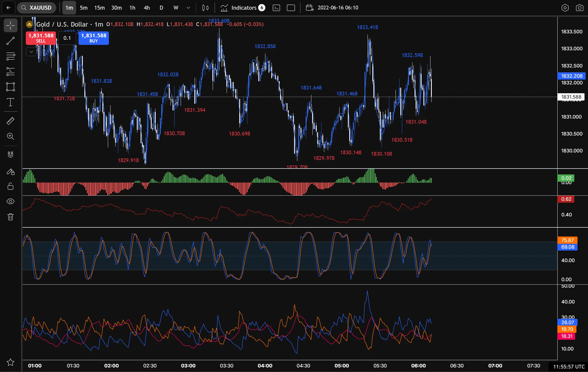Click the layout rectangle icon

point(291,8)
